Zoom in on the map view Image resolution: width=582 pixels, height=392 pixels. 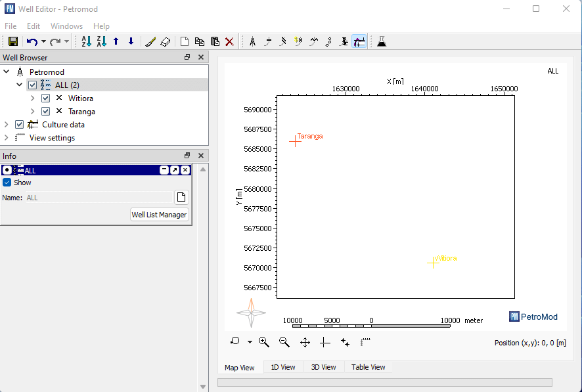coord(264,342)
